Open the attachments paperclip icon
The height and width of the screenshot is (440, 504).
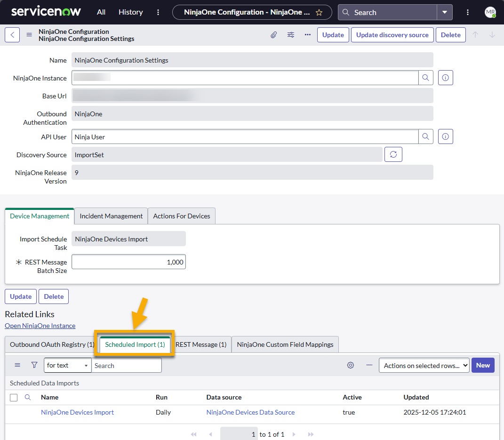(273, 35)
